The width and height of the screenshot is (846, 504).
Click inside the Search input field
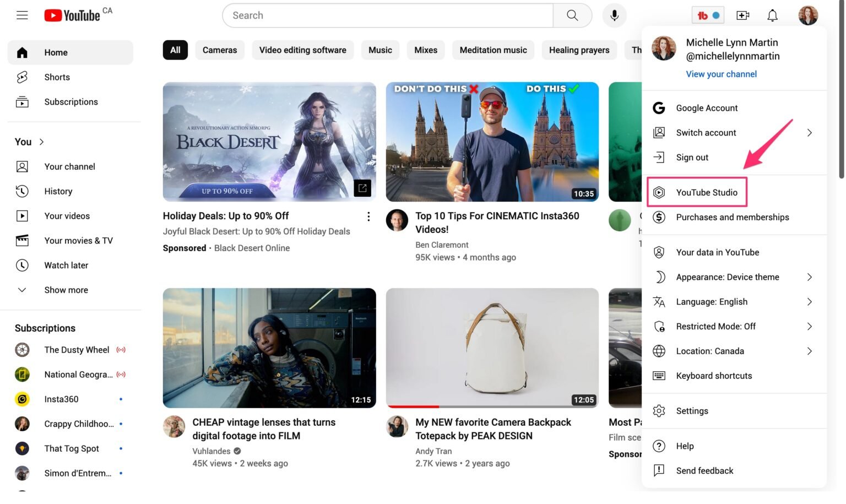click(386, 15)
